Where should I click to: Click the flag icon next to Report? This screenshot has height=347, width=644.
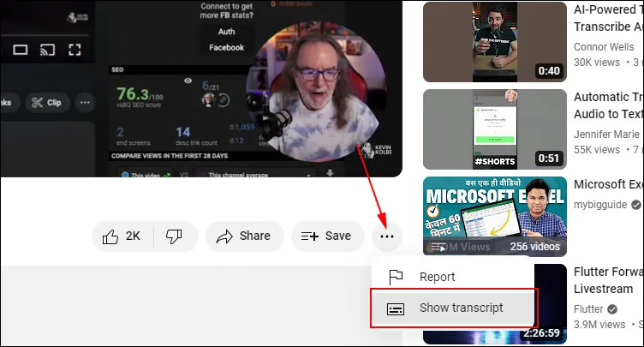(396, 277)
